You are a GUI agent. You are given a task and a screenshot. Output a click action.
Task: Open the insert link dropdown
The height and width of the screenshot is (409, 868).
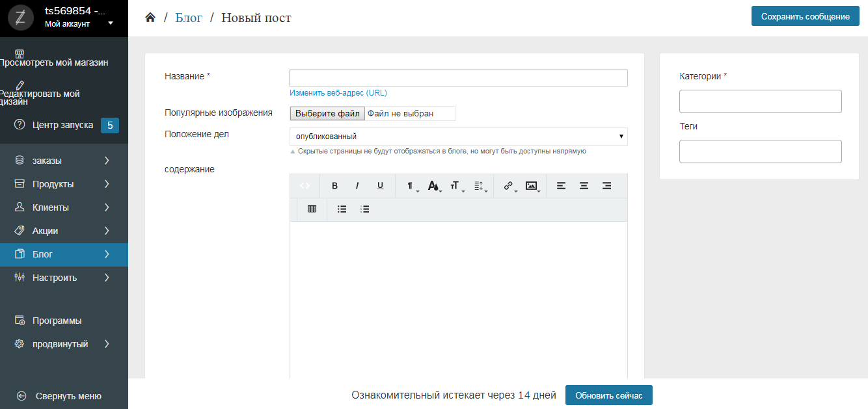coord(509,186)
